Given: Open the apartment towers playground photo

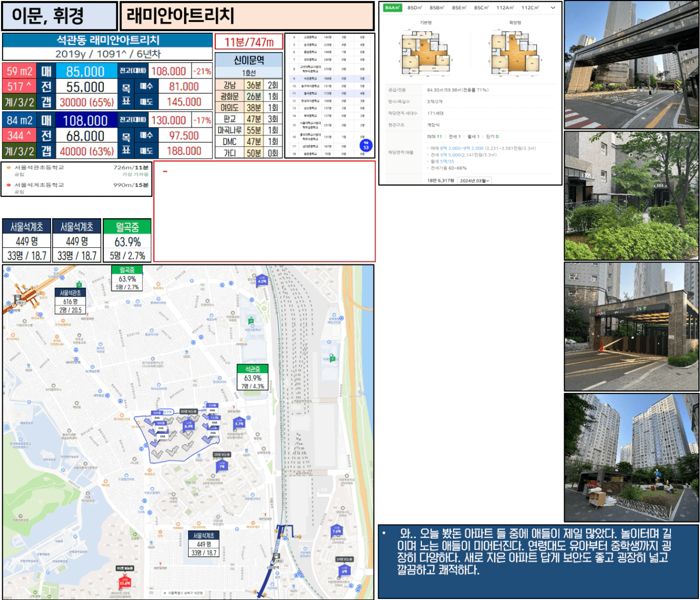Looking at the screenshot, I should click(x=632, y=458).
